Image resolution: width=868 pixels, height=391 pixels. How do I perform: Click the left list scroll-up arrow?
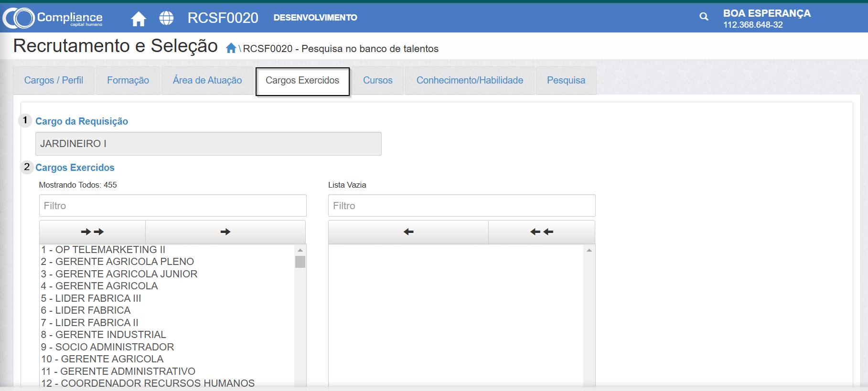coord(300,250)
